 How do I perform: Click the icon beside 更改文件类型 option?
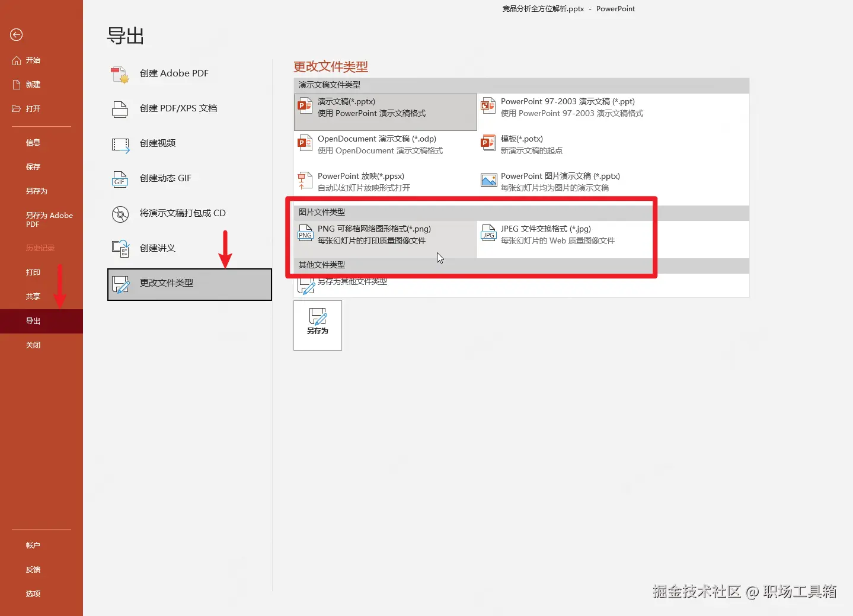coord(121,284)
